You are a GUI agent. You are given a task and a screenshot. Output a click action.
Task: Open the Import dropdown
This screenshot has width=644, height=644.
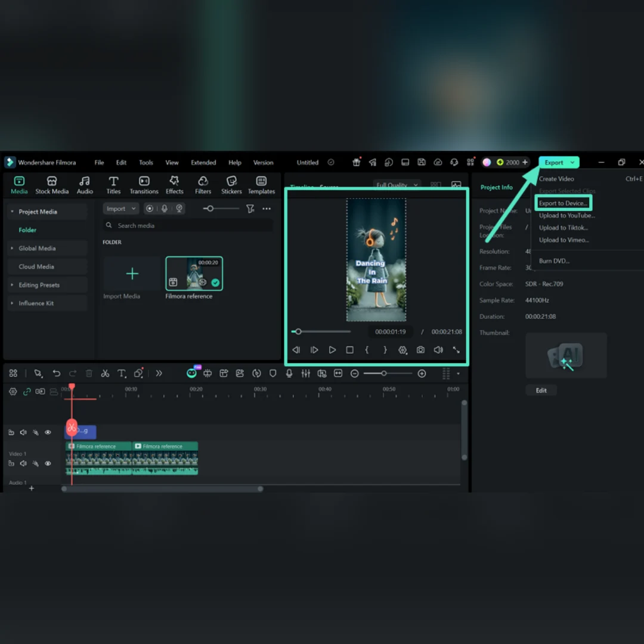tap(120, 209)
